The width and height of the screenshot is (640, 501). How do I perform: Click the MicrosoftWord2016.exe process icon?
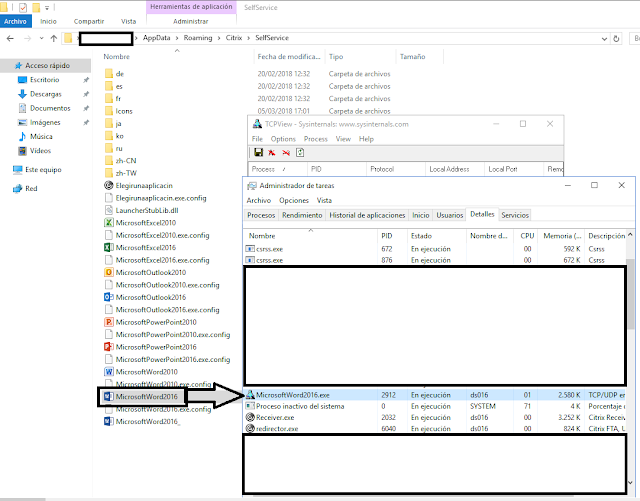(x=250, y=395)
